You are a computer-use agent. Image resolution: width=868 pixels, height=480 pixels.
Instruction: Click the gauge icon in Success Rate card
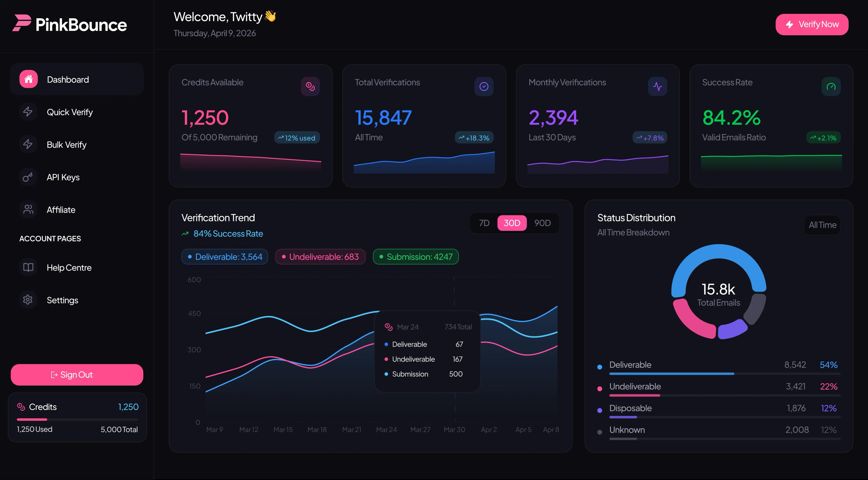[831, 87]
